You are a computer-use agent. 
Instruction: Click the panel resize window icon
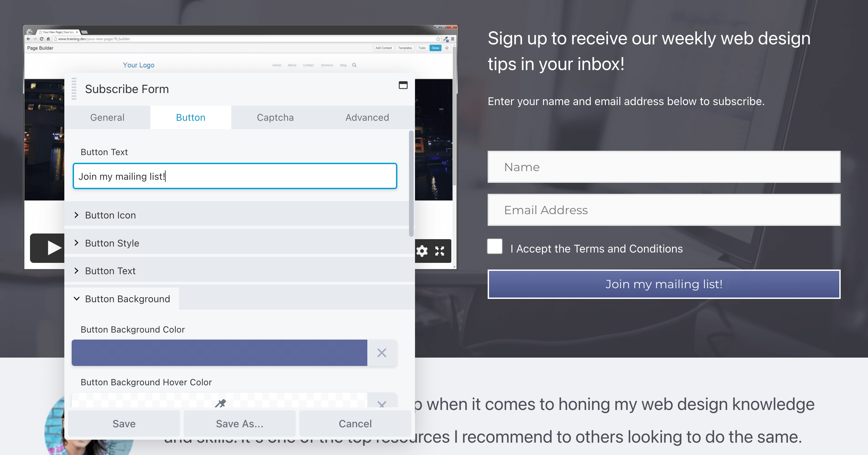click(403, 85)
